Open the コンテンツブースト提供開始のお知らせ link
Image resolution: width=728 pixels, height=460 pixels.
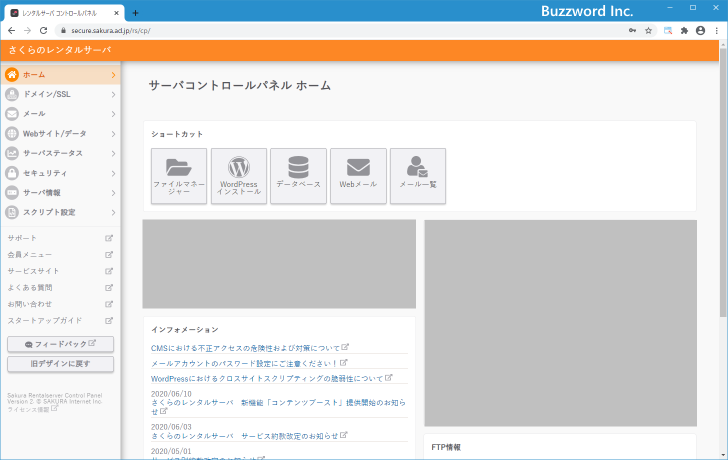(x=279, y=407)
